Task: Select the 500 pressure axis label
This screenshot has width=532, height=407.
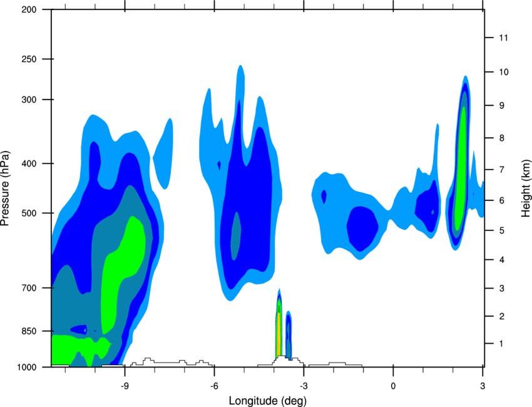Action: pos(29,213)
